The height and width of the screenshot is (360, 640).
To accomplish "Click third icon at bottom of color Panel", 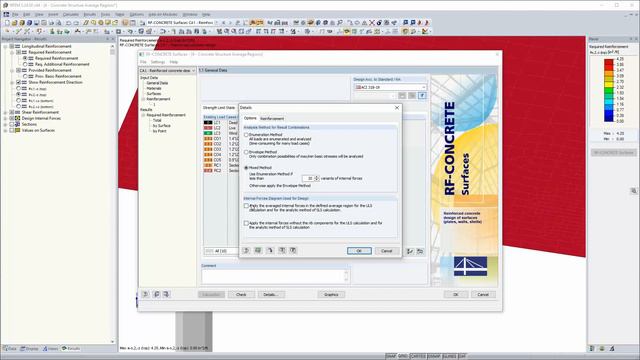I will coord(612,348).
